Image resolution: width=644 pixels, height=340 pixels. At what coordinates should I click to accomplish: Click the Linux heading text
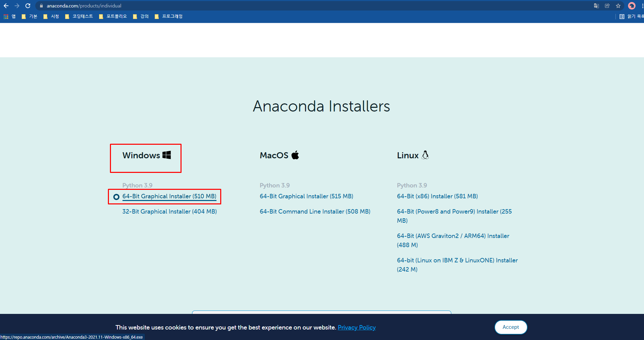pos(408,155)
